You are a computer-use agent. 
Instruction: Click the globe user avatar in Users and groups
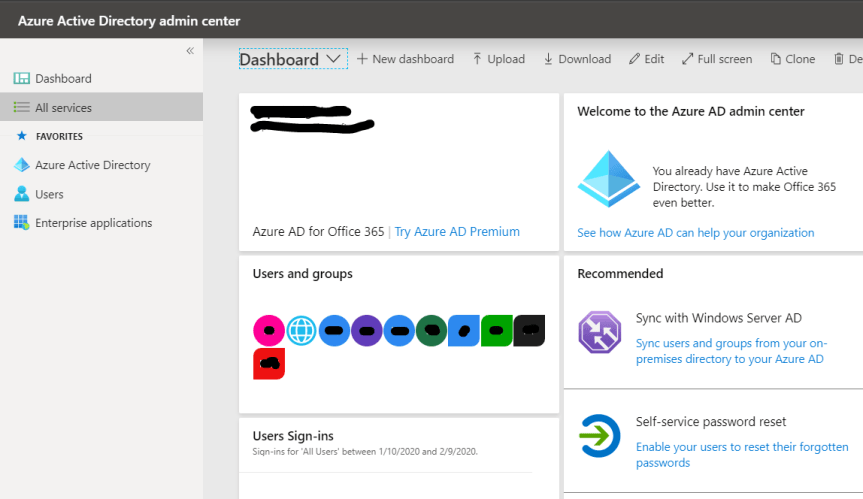pos(301,330)
